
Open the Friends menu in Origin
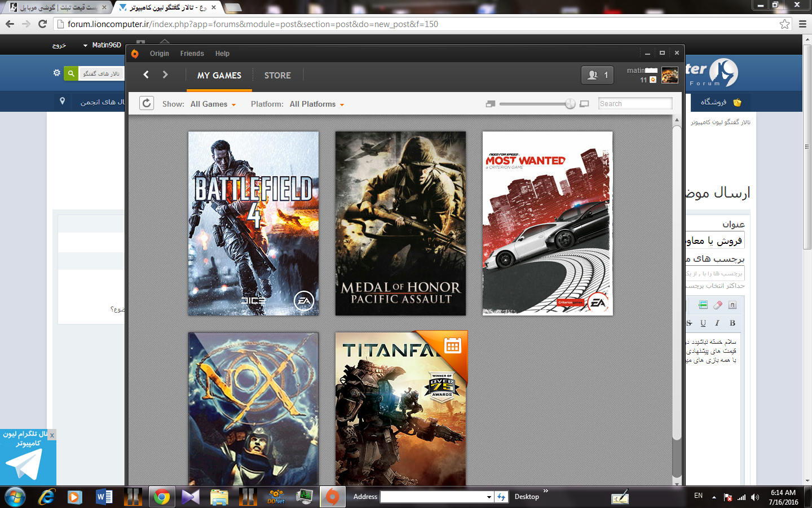(x=192, y=54)
